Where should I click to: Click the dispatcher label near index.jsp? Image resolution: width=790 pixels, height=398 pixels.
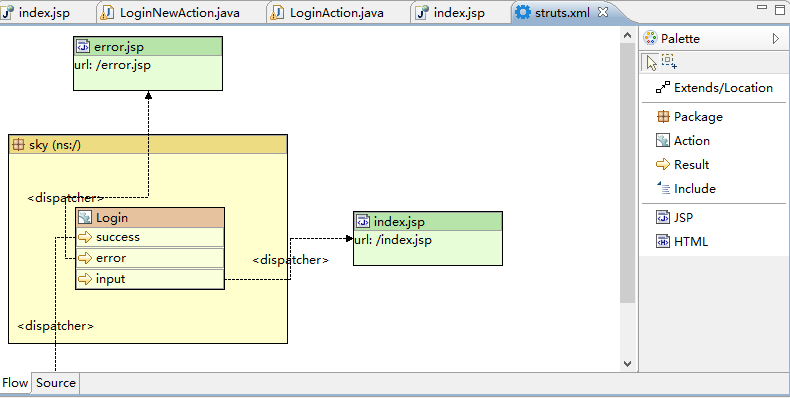(290, 260)
